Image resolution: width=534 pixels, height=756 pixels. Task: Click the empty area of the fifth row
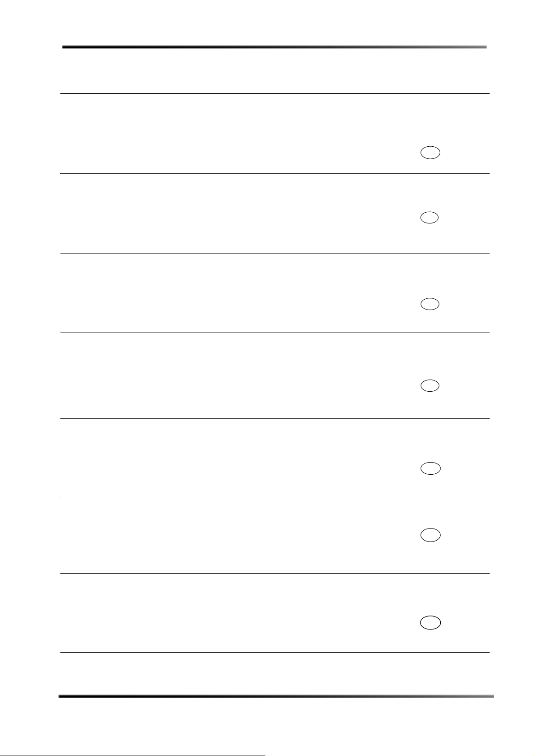click(x=224, y=457)
